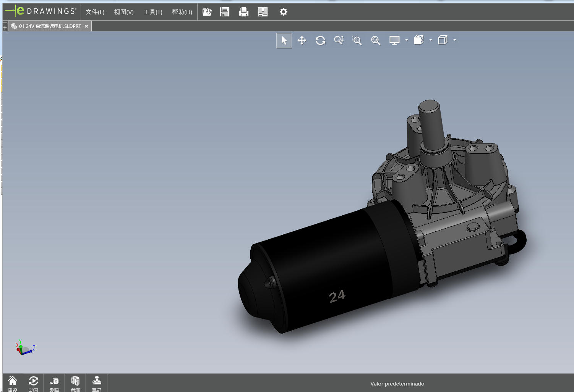Choose the Pan tool

click(302, 40)
